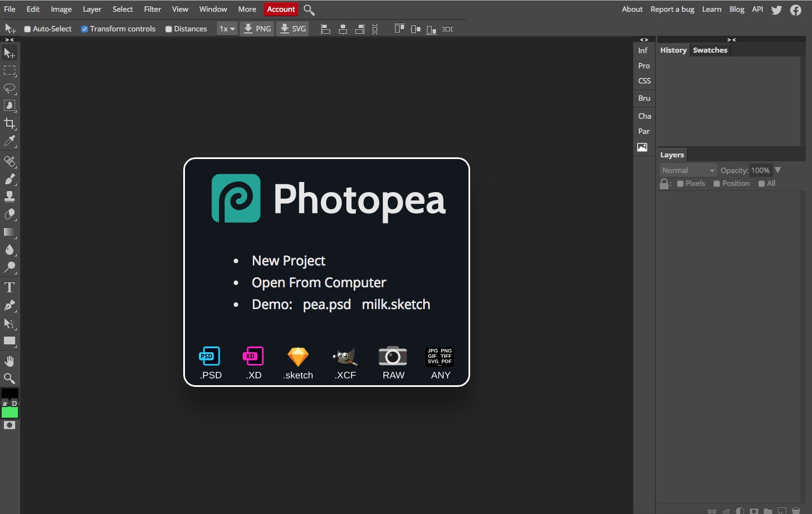Switch to the Swatches tab

click(x=710, y=50)
